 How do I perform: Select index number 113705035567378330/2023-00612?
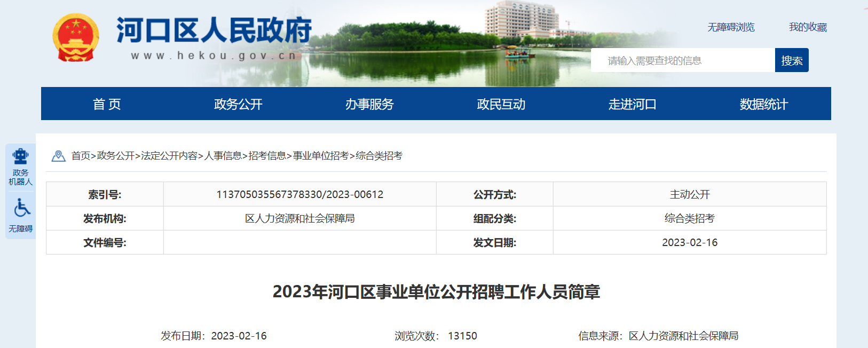pyautogui.click(x=300, y=194)
